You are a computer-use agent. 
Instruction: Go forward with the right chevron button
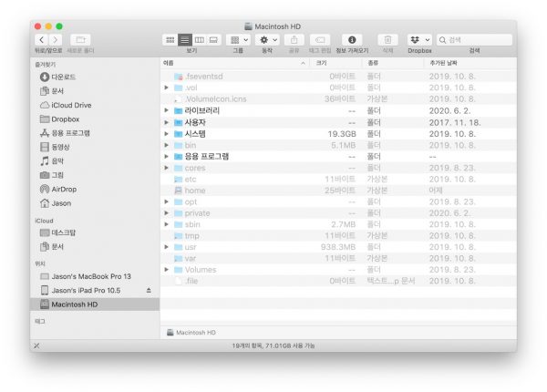[56, 40]
